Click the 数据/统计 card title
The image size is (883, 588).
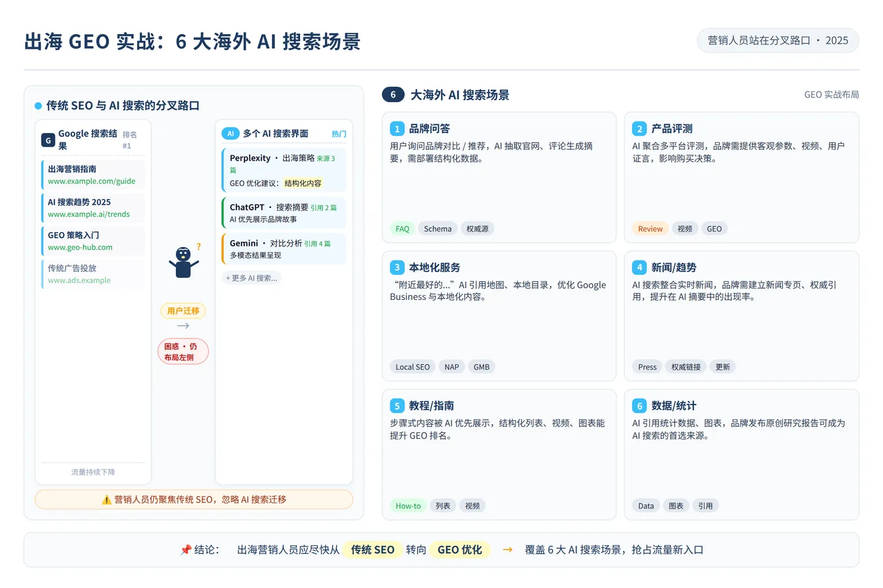pos(674,406)
